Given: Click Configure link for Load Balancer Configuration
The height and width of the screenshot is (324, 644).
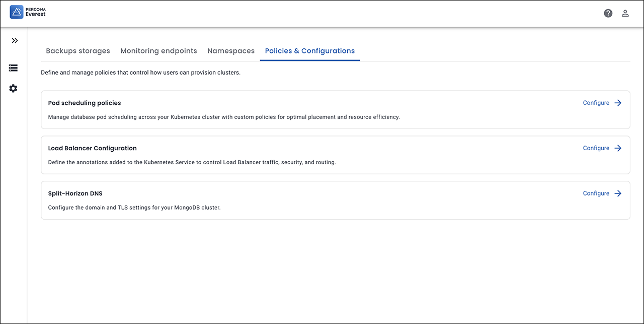Looking at the screenshot, I should pos(596,148).
